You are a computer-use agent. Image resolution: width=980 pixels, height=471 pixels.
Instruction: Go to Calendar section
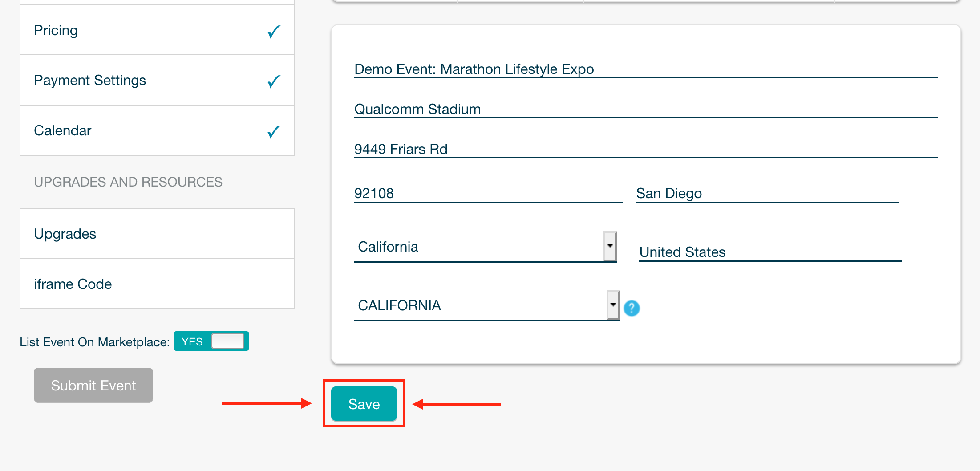tap(157, 130)
